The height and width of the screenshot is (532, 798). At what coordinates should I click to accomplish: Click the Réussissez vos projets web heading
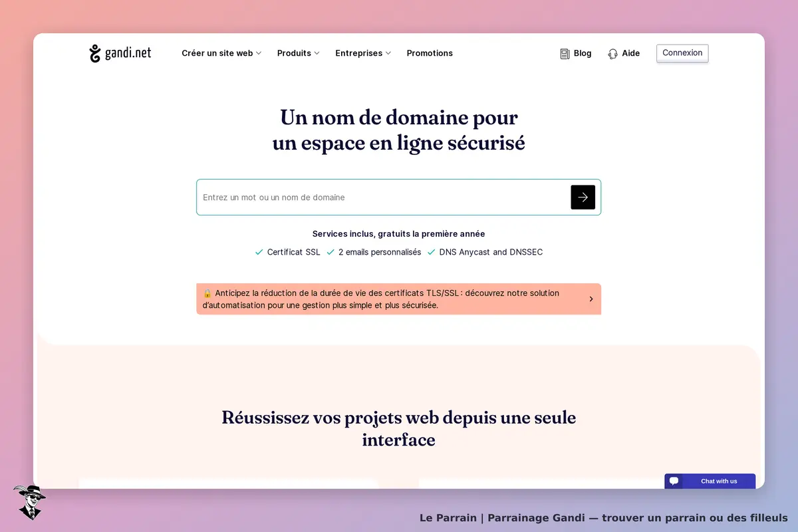pos(399,428)
